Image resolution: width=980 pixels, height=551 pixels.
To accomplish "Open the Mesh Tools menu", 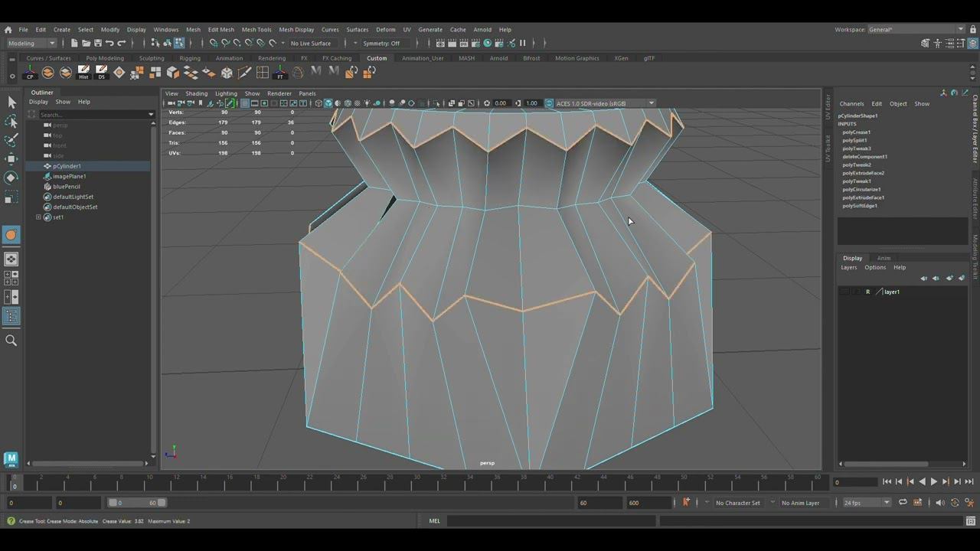I will click(256, 30).
